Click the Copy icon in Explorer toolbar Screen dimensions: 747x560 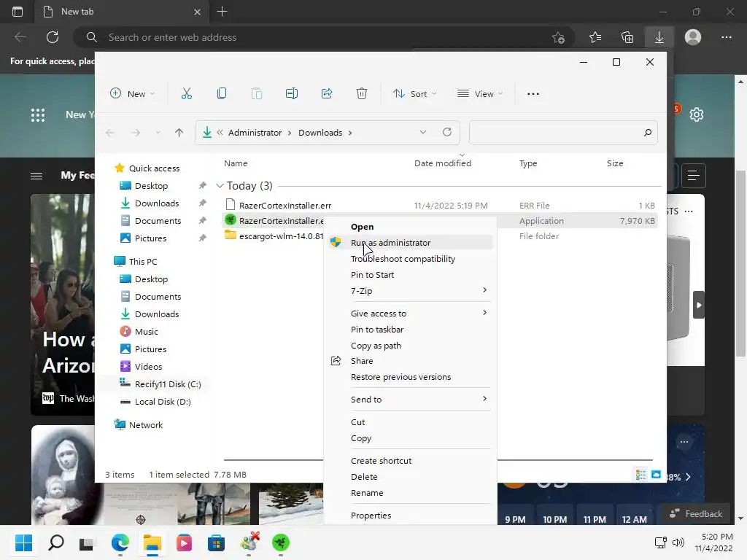222,94
